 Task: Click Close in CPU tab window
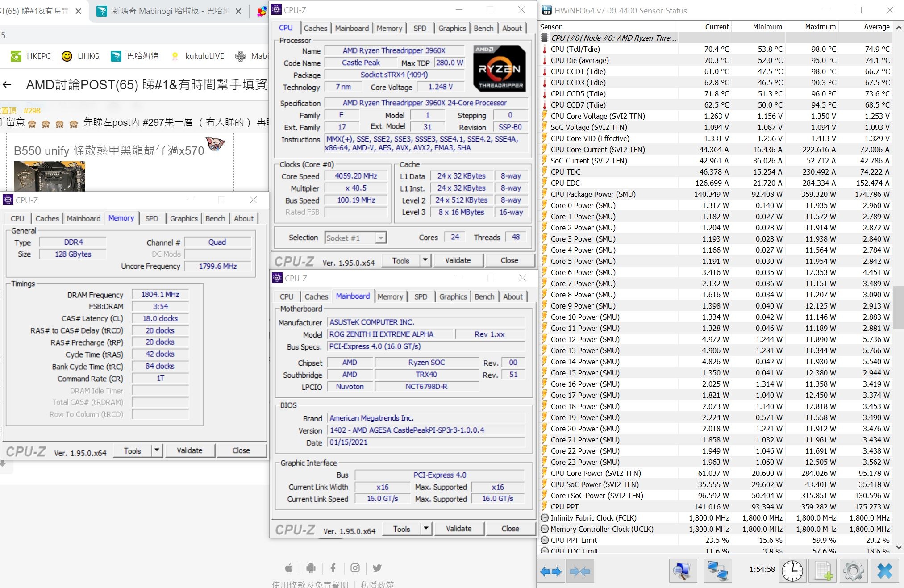pos(509,260)
